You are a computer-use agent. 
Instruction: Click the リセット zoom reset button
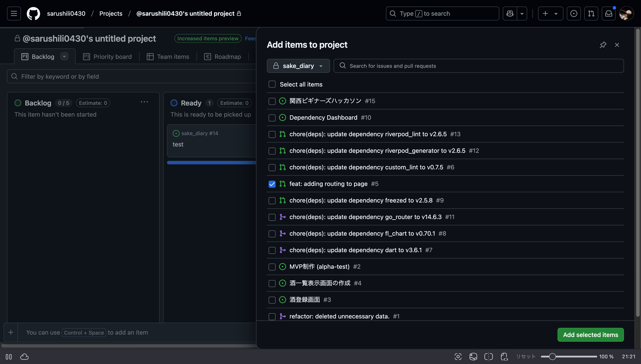point(526,357)
